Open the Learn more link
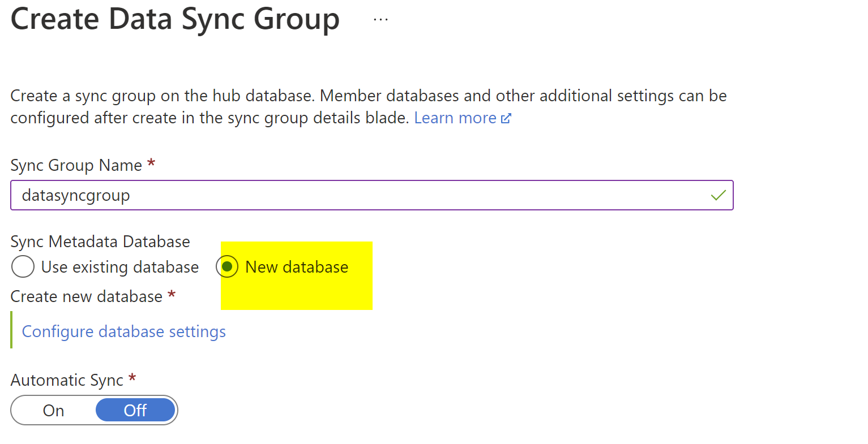Screen dimensions: 868x444 coord(455,118)
